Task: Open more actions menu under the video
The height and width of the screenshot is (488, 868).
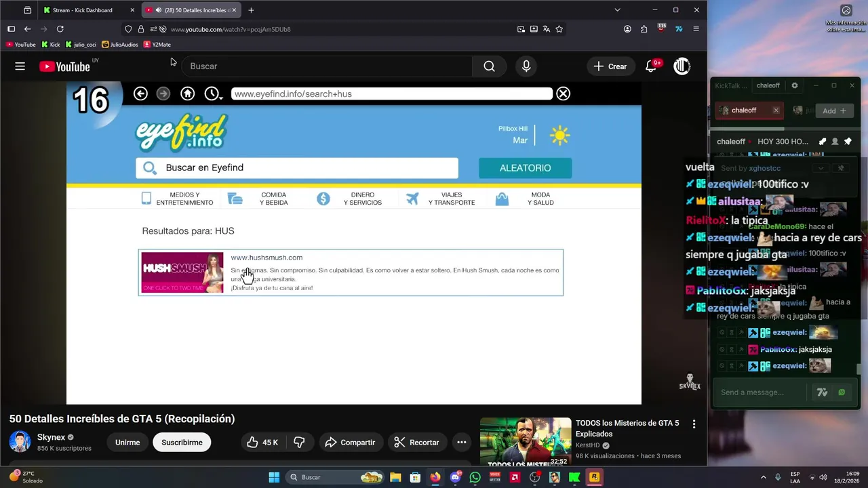Action: click(x=462, y=443)
